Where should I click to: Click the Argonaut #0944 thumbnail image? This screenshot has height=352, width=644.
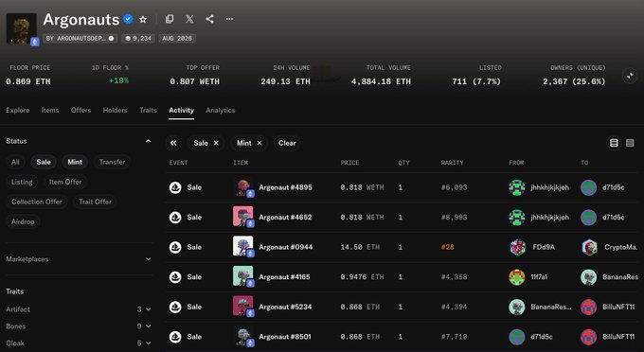[242, 246]
